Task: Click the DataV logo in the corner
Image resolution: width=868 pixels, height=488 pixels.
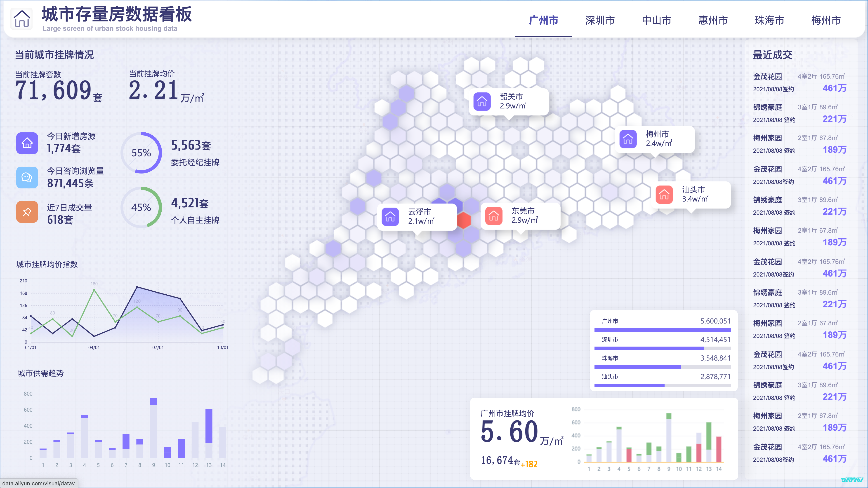Action: pos(852,480)
